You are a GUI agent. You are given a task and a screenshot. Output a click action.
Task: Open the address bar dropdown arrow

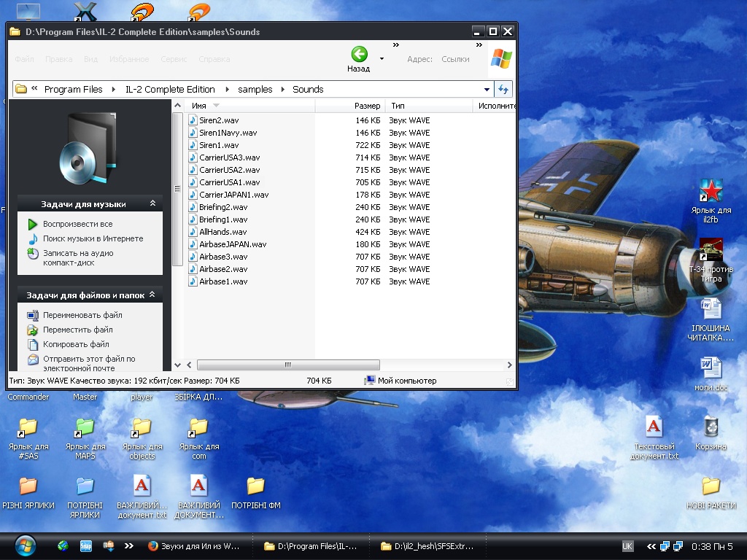[x=487, y=90]
